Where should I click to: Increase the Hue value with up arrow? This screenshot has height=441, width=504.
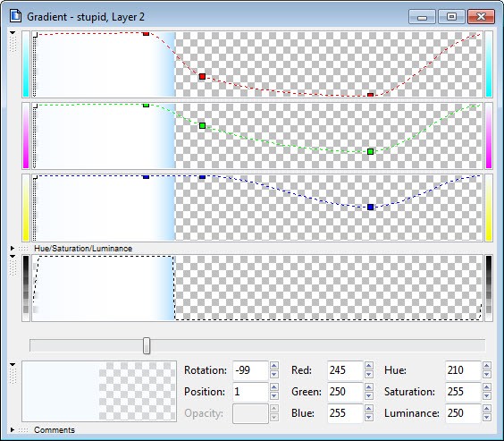point(487,366)
